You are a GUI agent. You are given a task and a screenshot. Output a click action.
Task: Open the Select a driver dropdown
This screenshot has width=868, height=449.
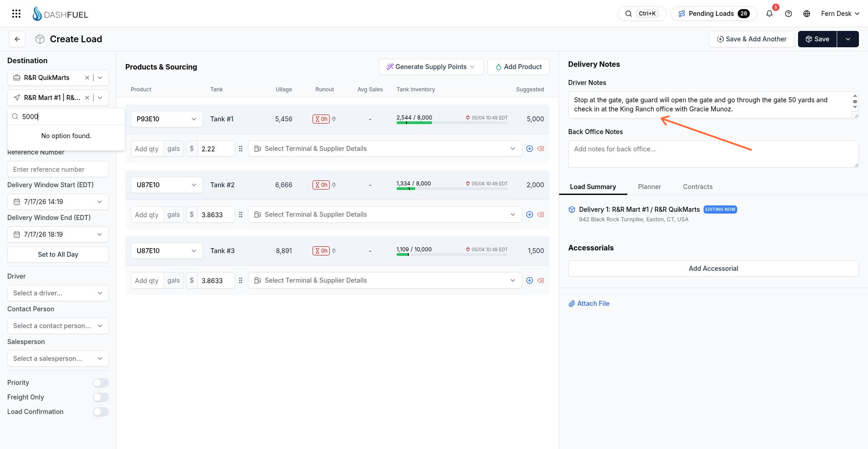click(x=58, y=293)
